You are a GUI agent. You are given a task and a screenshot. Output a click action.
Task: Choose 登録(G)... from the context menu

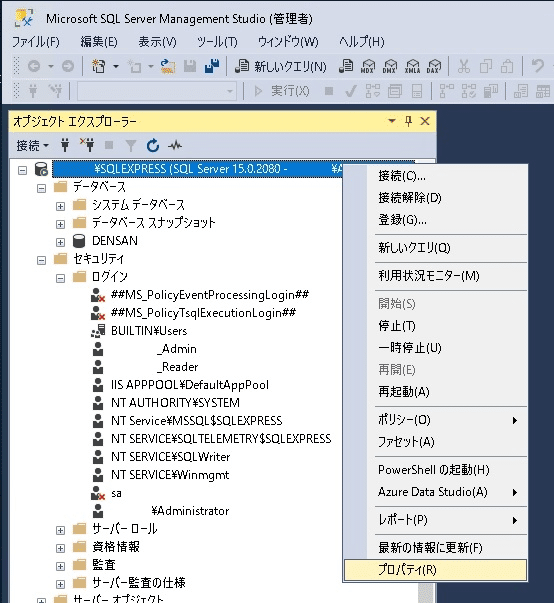tap(435, 220)
